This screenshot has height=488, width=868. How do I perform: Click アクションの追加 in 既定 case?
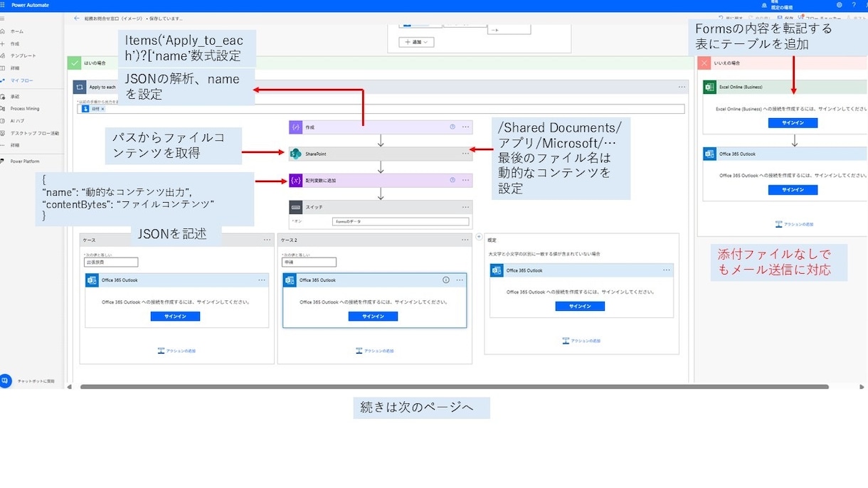581,341
